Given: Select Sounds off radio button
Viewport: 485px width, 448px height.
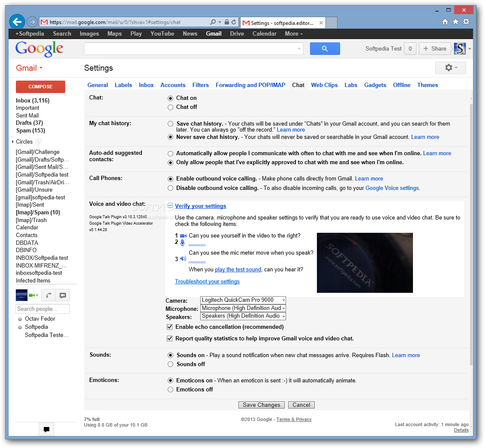Looking at the screenshot, I should (x=170, y=364).
